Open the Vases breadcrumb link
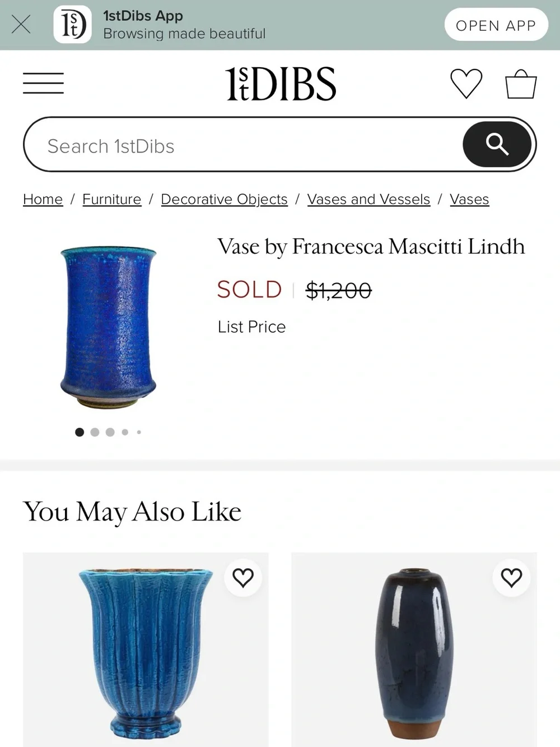 point(469,199)
